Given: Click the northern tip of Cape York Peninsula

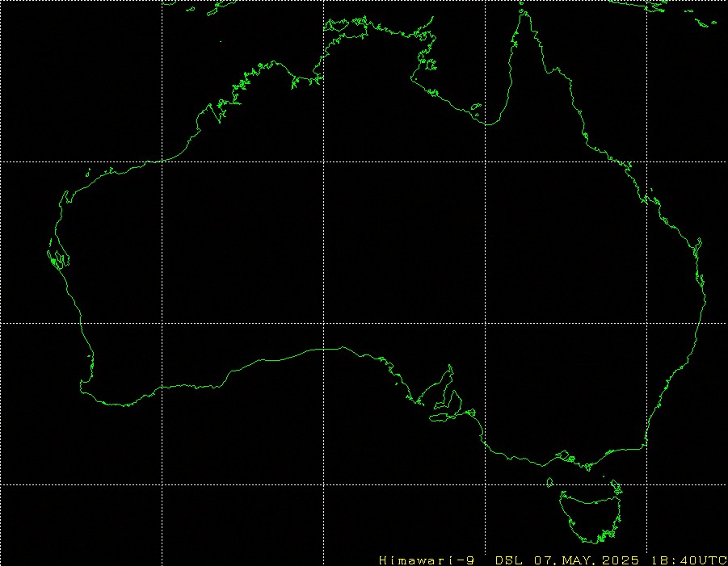Looking at the screenshot, I should [524, 13].
